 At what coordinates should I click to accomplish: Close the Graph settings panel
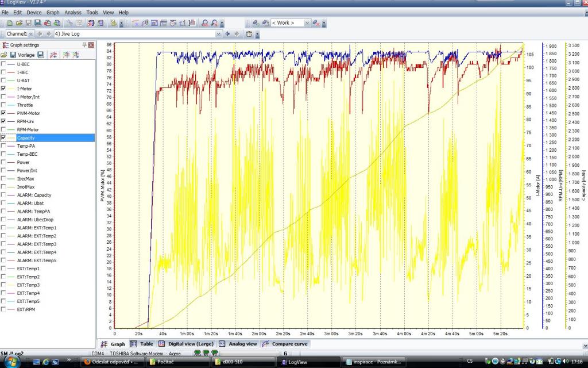(91, 45)
